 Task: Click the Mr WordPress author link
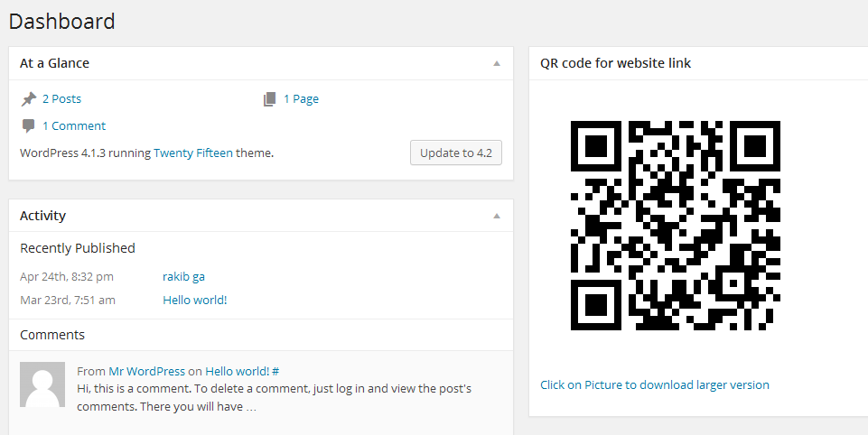(146, 371)
